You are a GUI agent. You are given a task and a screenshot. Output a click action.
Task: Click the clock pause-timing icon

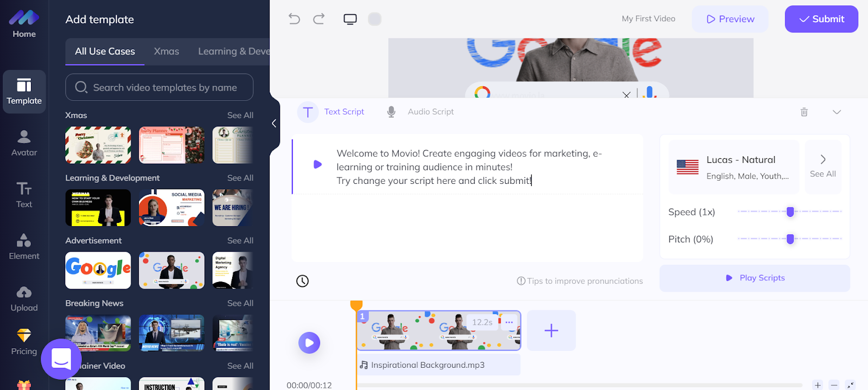[x=302, y=281]
